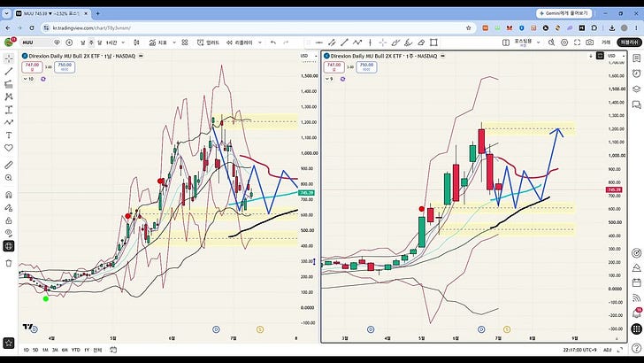644x363 pixels.
Task: Click the red 747.00 sell button in left chart
Action: pos(32,66)
